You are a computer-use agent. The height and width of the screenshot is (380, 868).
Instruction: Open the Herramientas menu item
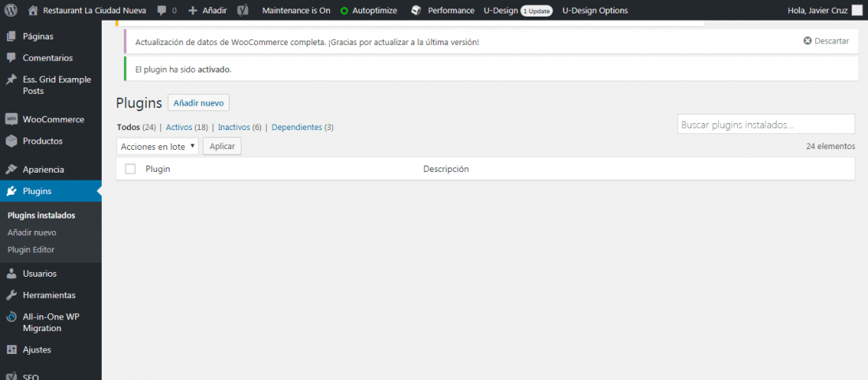(49, 296)
